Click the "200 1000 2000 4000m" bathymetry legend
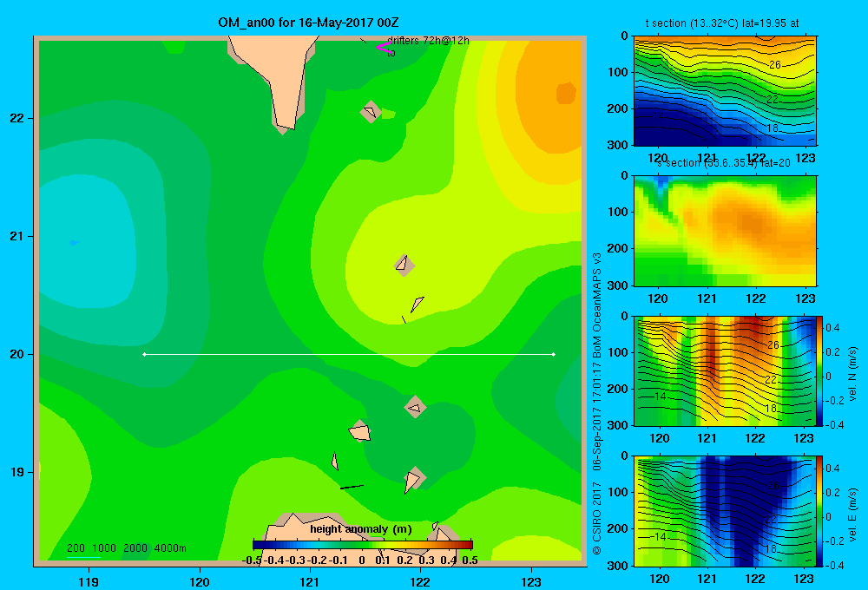868x590 pixels. [126, 548]
